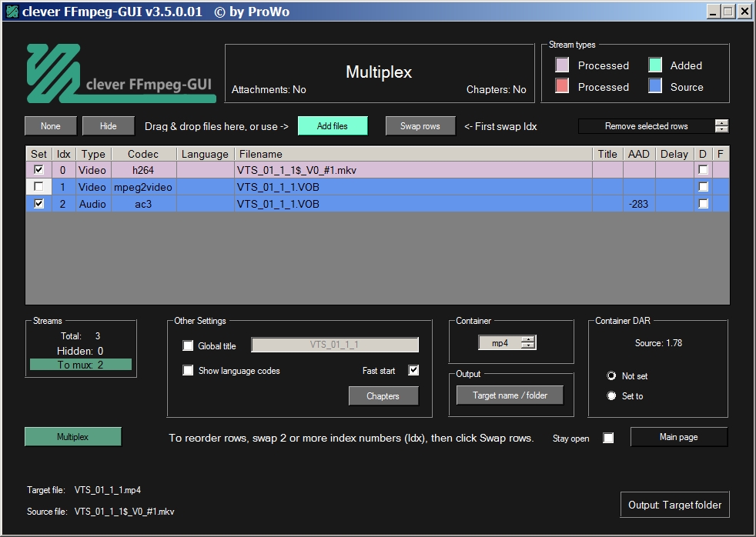Click the blue Source color swatch
This screenshot has width=756, height=537.
(654, 86)
